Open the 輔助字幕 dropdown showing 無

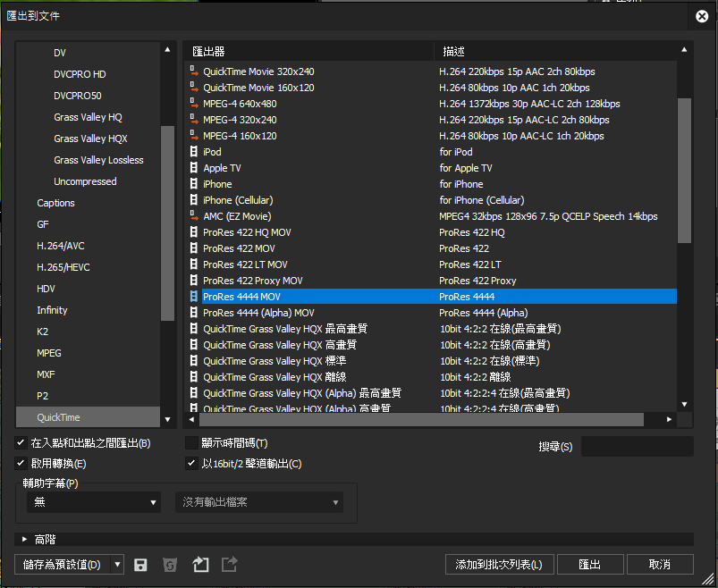[94, 502]
